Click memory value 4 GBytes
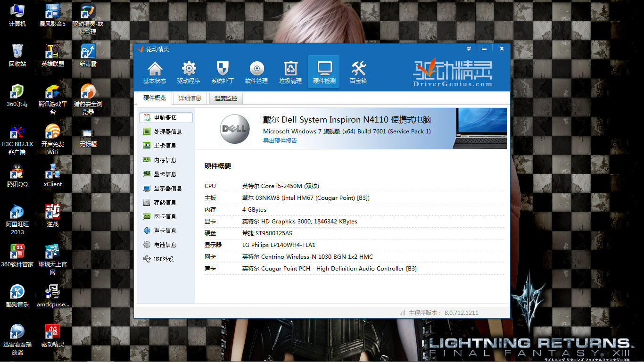 254,209
